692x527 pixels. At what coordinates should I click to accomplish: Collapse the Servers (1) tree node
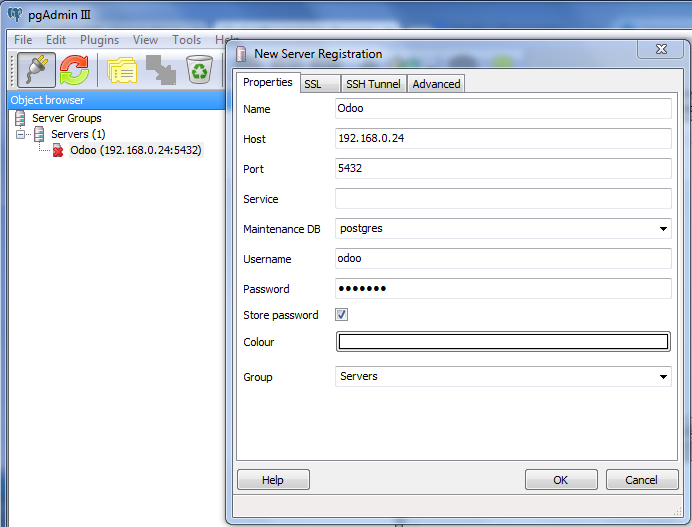tap(20, 134)
